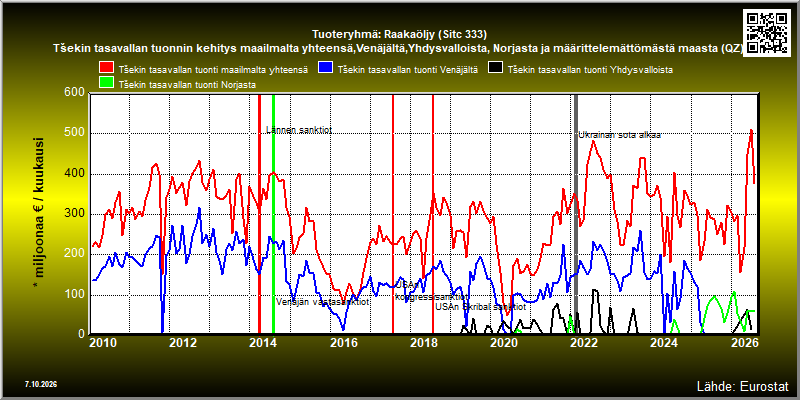Click legend text 'Tšekin tasavallan tuonti Norjasta'
This screenshot has width=800, height=400.
pos(187,85)
